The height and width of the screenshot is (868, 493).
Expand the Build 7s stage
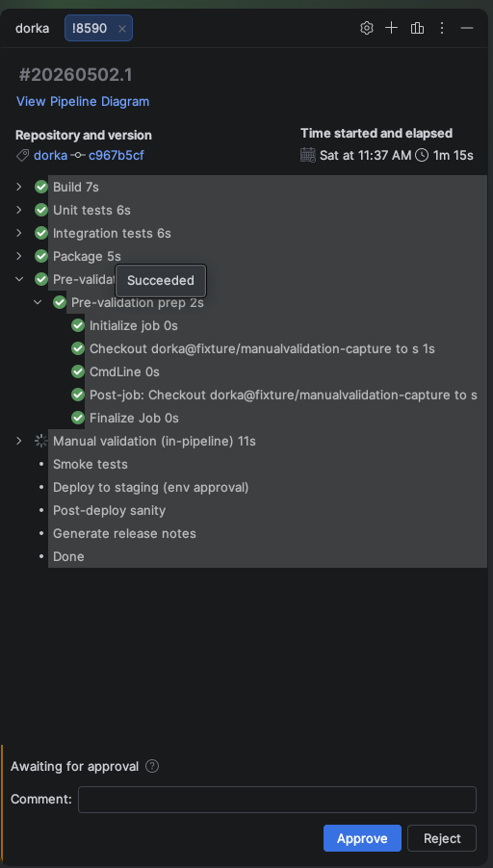(19, 187)
